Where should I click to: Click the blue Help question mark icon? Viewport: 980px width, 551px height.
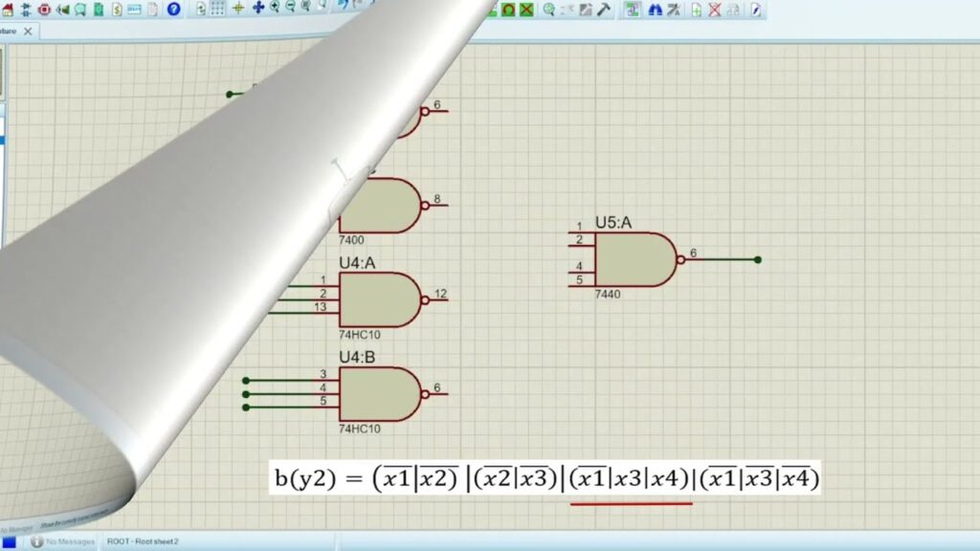click(173, 10)
